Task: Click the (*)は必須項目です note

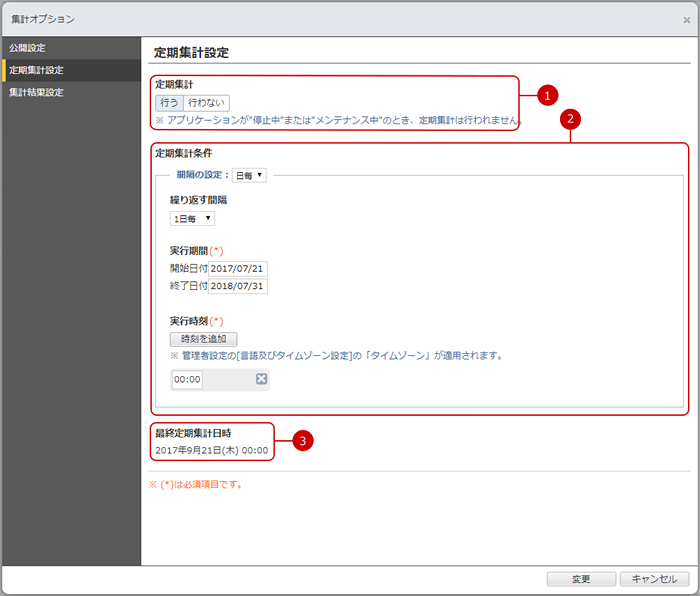Action: pyautogui.click(x=196, y=484)
